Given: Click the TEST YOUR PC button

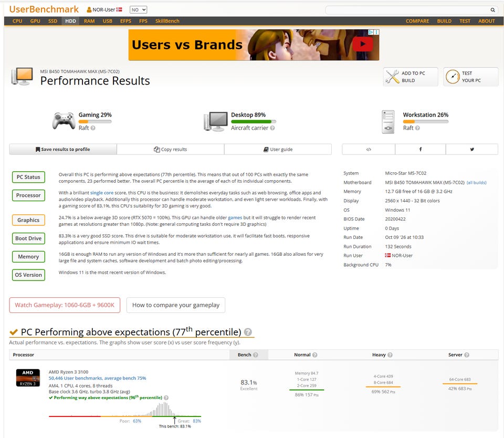Looking at the screenshot, I should [471, 77].
